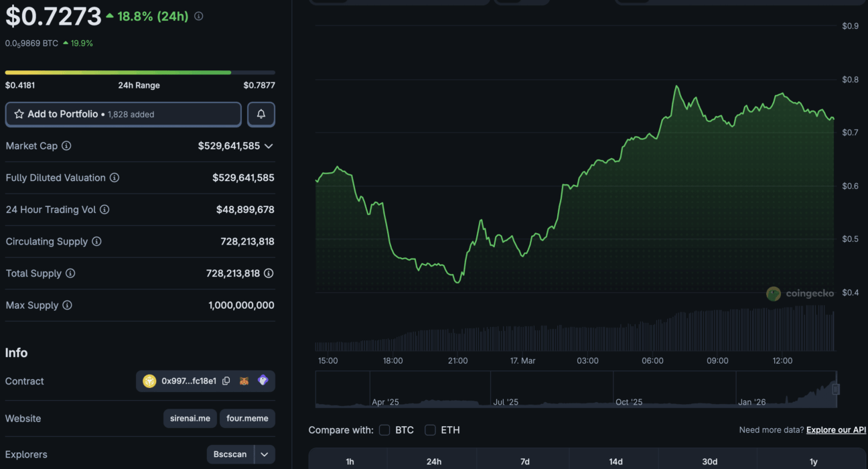Open the Explore our API link
The height and width of the screenshot is (469, 868).
[836, 430]
